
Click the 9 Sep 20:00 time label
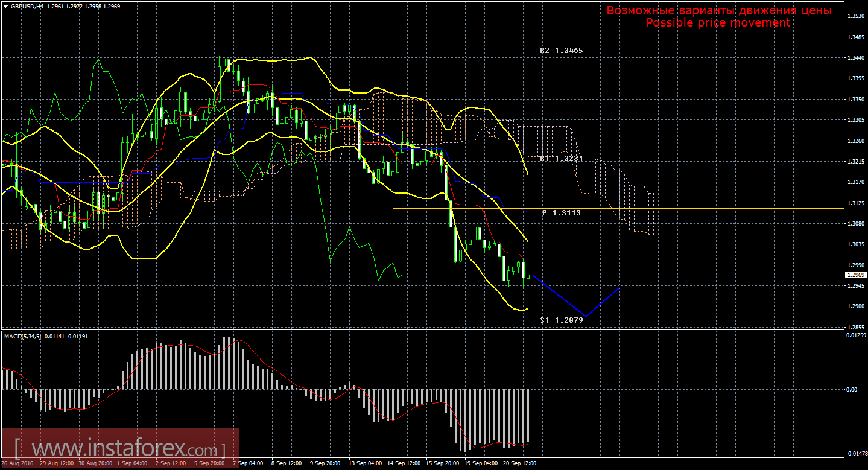click(x=326, y=463)
